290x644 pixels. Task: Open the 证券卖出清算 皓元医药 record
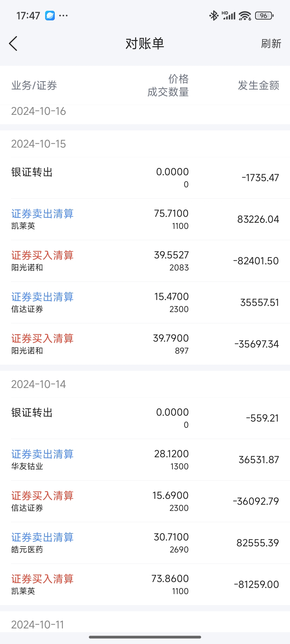145,543
